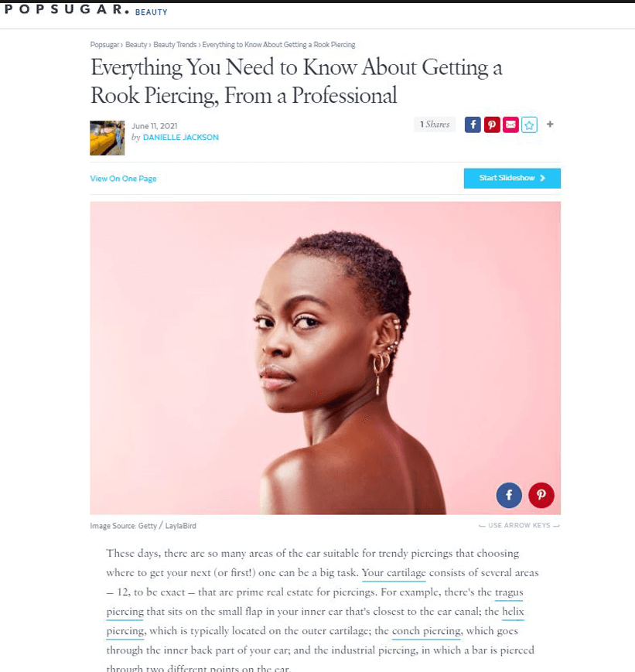Email the article with envelope icon

point(510,125)
